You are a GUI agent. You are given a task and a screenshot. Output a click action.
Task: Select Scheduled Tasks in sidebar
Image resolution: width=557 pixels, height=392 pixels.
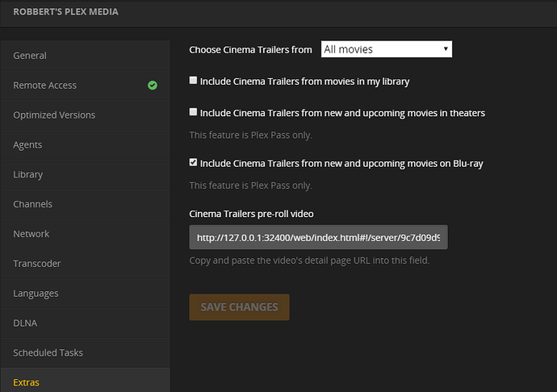click(x=48, y=352)
